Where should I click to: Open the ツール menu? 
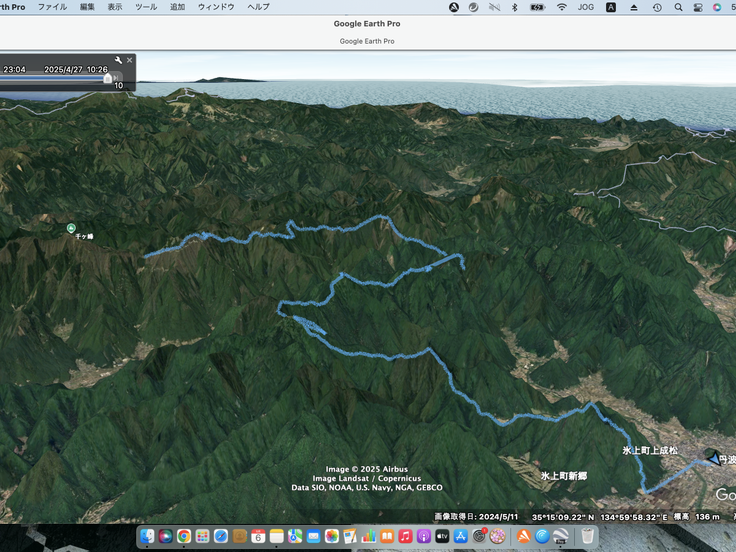[x=145, y=7]
